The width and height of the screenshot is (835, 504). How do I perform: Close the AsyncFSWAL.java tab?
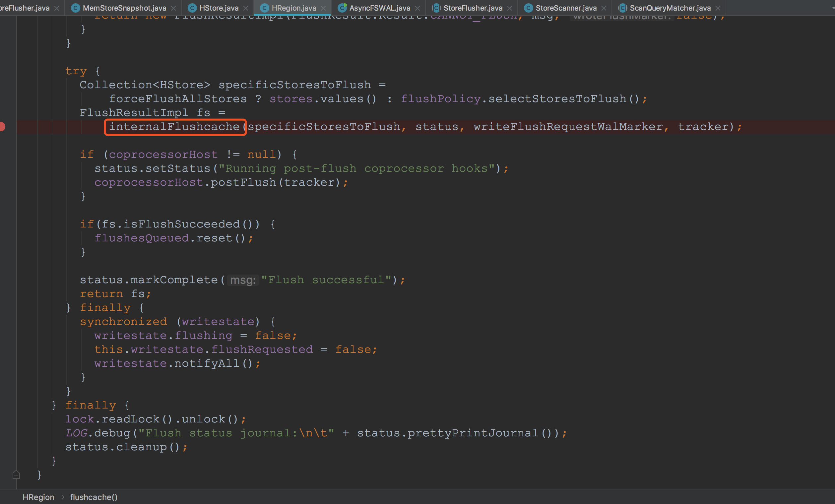tap(417, 8)
